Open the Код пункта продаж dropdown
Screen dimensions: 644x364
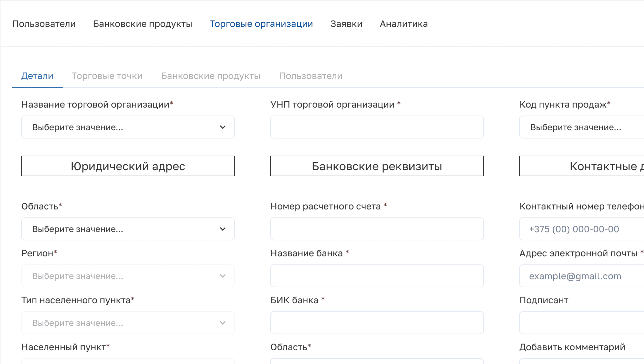point(580,127)
